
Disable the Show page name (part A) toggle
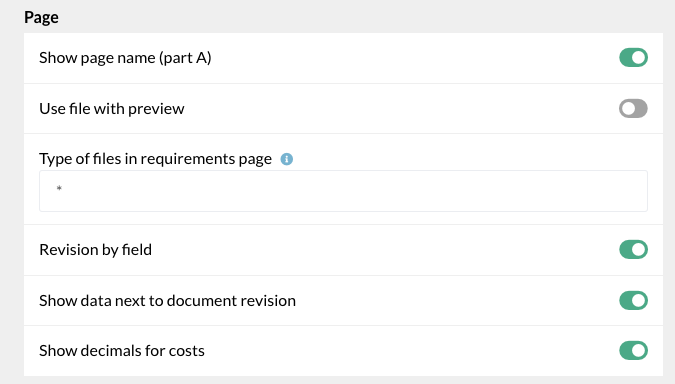(633, 58)
